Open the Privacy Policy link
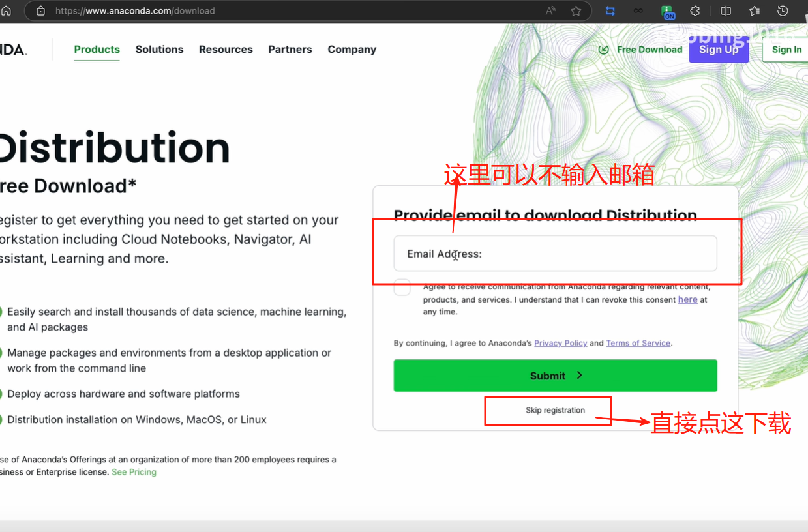Viewport: 808px width, 532px height. click(x=561, y=343)
